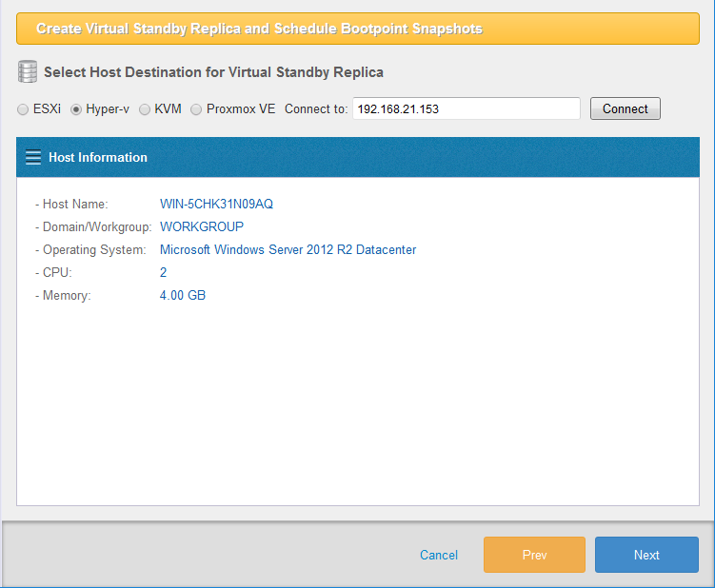This screenshot has height=588, width=715.
Task: Proceed with the Next button
Action: pos(646,555)
